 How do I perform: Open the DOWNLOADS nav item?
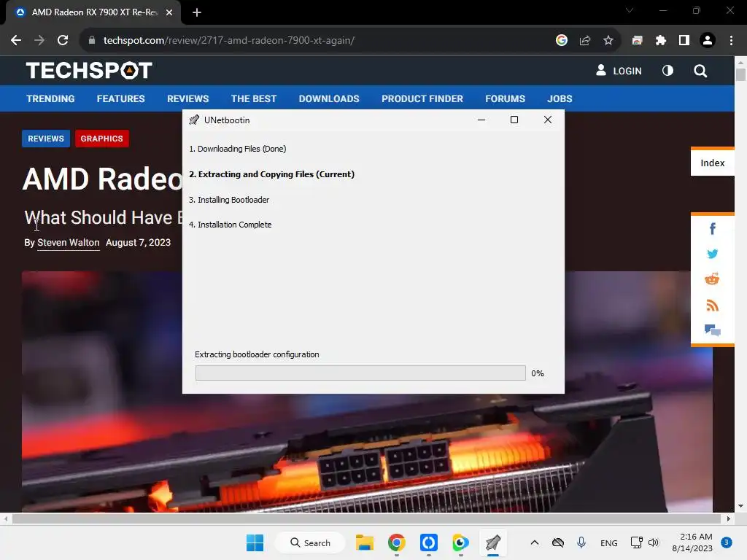[329, 98]
